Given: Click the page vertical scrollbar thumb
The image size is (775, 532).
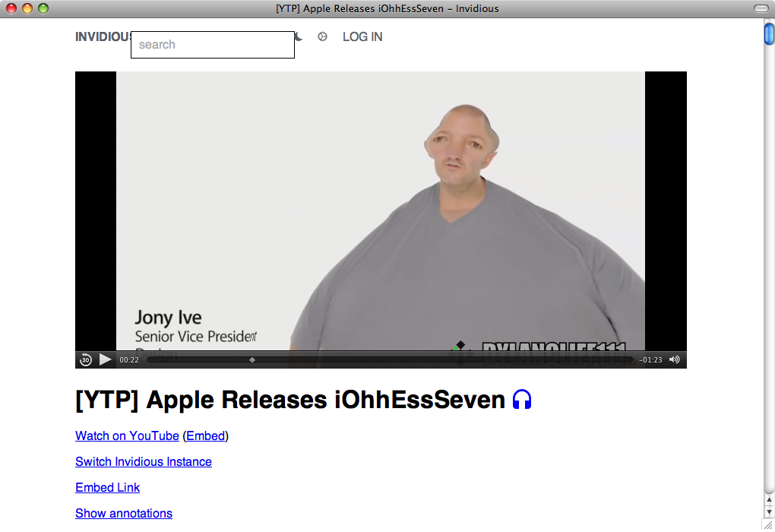Looking at the screenshot, I should pyautogui.click(x=769, y=33).
